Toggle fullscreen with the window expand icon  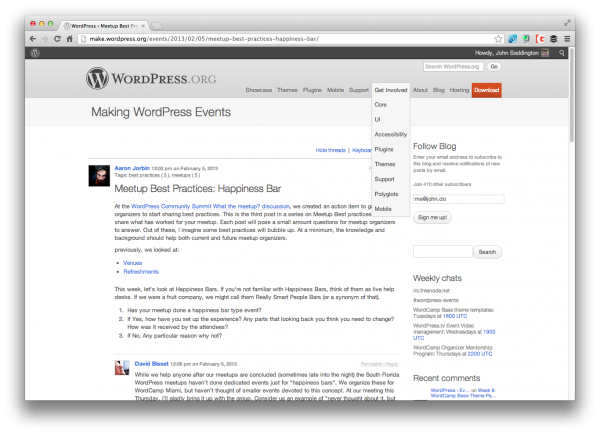click(567, 23)
